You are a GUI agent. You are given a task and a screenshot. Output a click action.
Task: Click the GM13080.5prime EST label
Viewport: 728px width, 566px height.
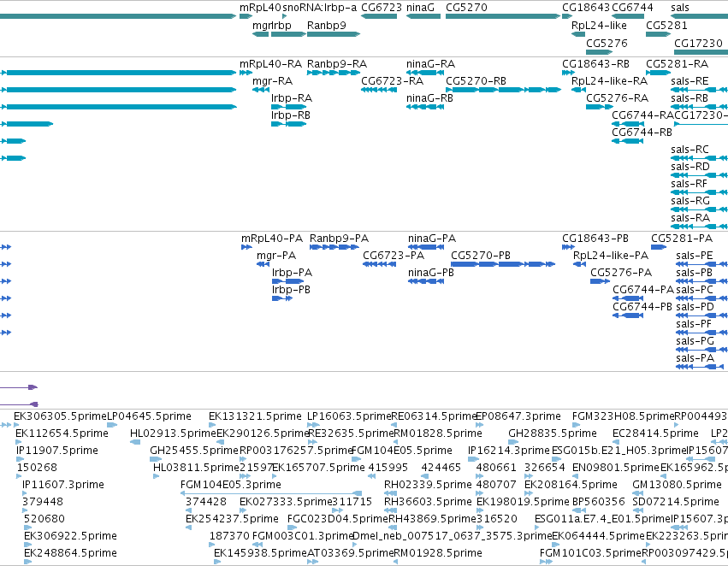tap(677, 484)
